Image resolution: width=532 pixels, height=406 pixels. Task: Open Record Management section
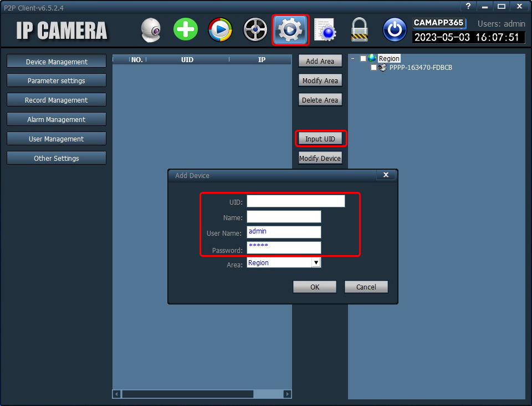point(57,100)
